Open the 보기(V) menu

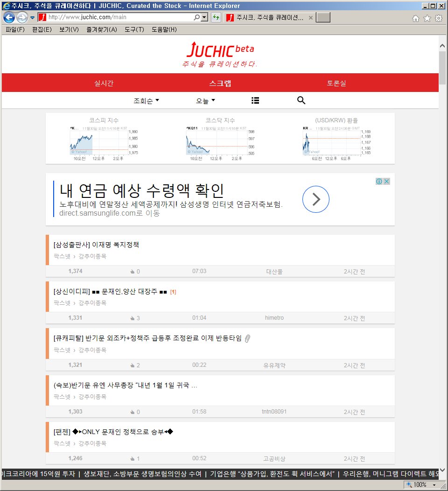[69, 29]
